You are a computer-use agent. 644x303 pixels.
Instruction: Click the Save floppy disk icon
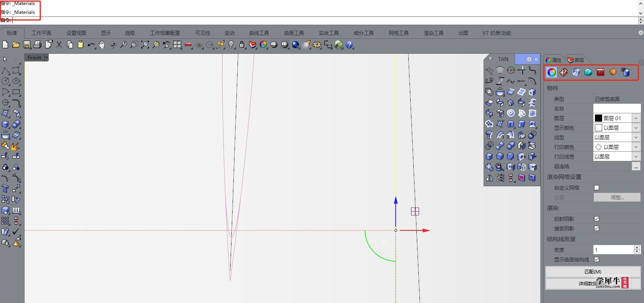click(x=26, y=45)
